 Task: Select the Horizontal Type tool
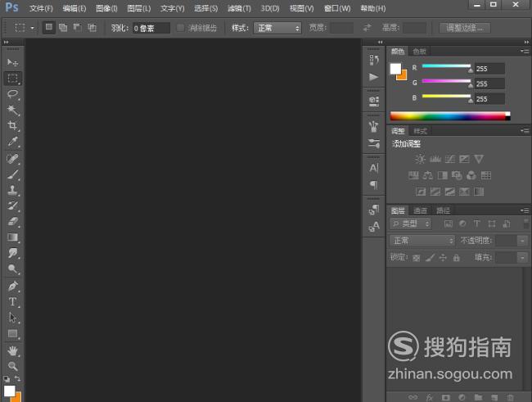[x=13, y=301]
